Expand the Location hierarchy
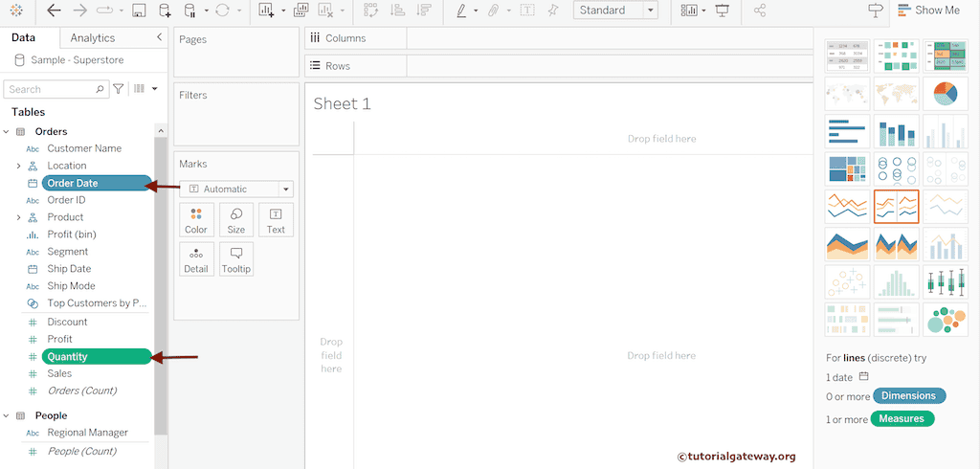980x469 pixels. [18, 166]
